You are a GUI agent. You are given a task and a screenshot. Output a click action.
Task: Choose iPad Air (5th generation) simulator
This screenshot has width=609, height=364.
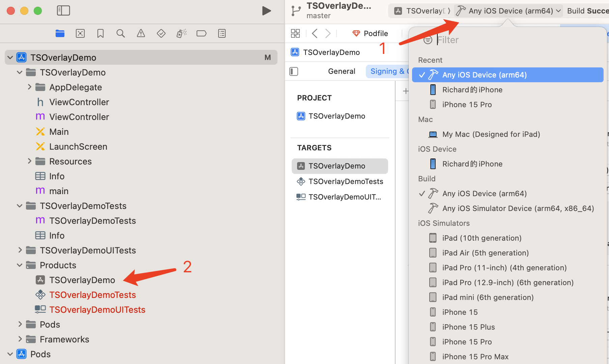pos(507,253)
